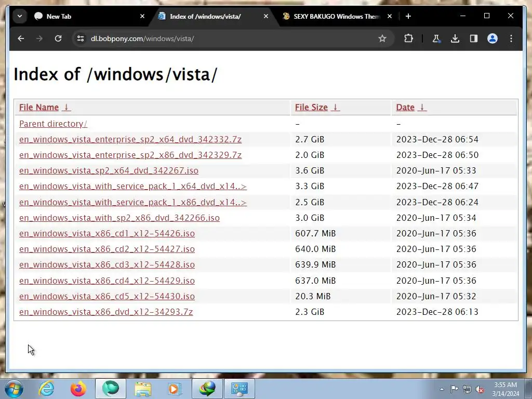Click File Name descending arrow
This screenshot has width=532, height=399.
[66, 107]
